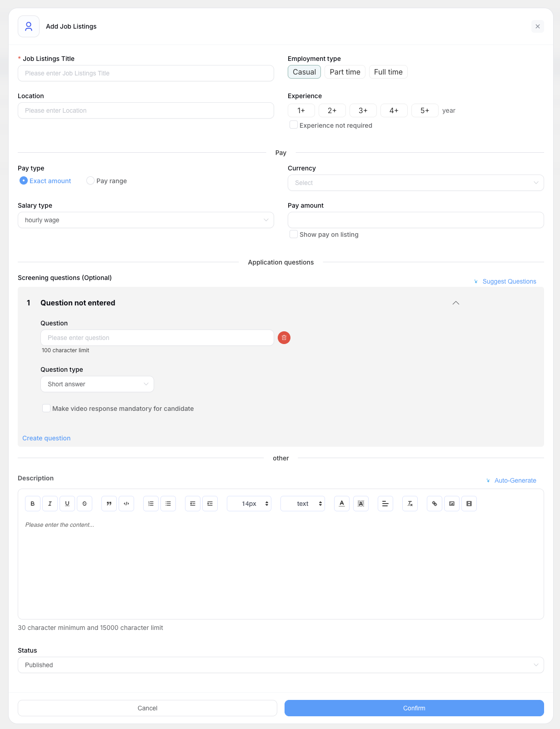Image resolution: width=560 pixels, height=729 pixels.
Task: Click the sparkle icon beside Suggest Questions
Action: pyautogui.click(x=476, y=282)
